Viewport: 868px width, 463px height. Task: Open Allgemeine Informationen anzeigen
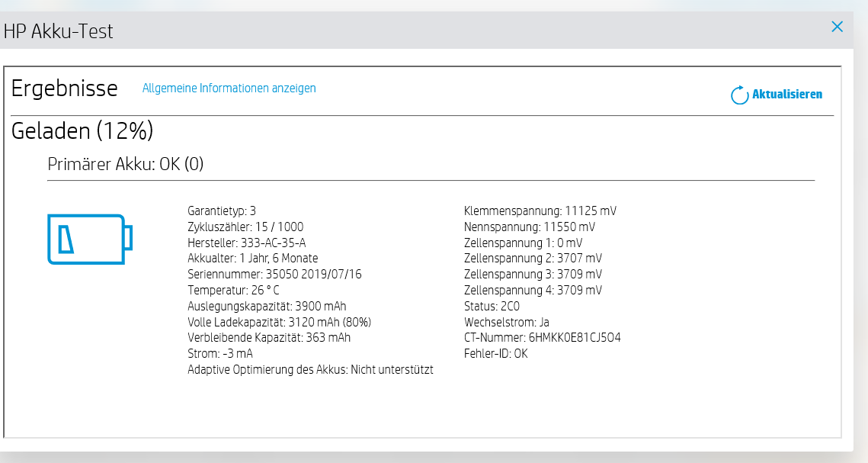pos(229,88)
